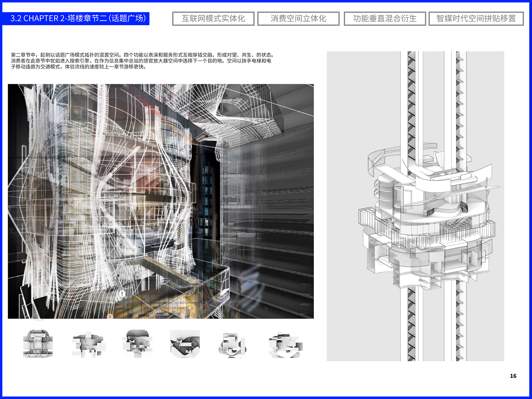Choose the 智媒时代空间拼贴移置 tab box

click(x=476, y=19)
